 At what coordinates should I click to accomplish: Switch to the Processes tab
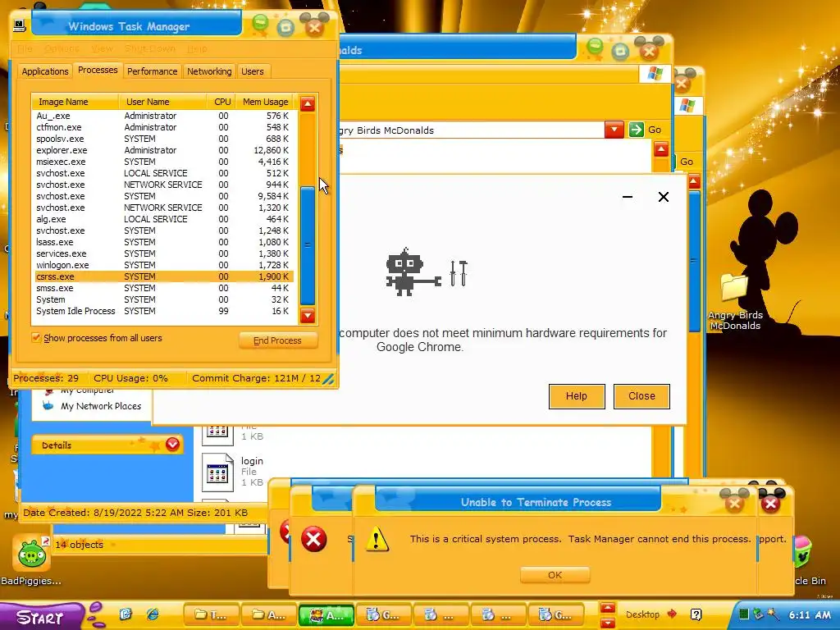coord(98,71)
